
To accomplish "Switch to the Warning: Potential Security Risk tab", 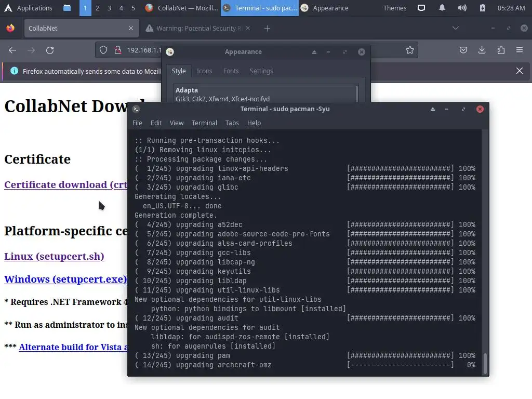I will tap(198, 28).
